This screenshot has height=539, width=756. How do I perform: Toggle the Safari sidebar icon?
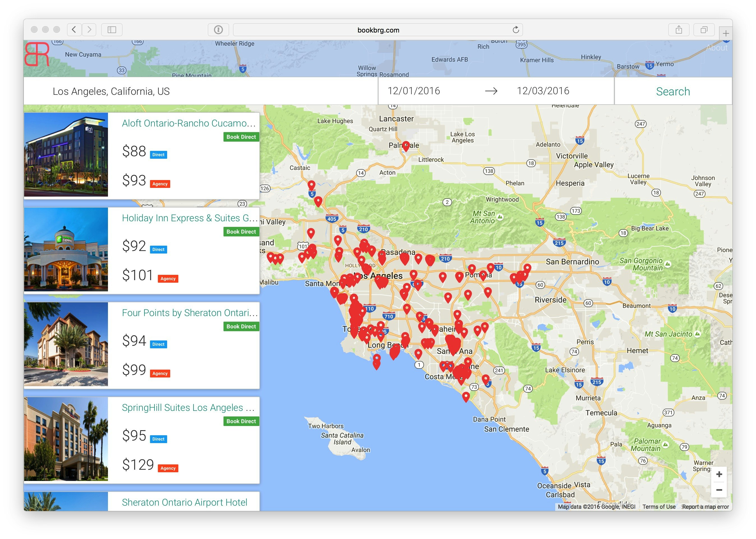point(112,30)
